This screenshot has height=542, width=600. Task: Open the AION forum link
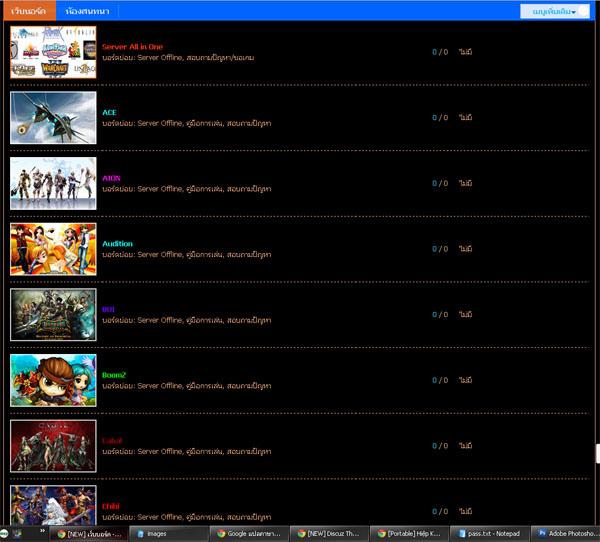[x=111, y=178]
